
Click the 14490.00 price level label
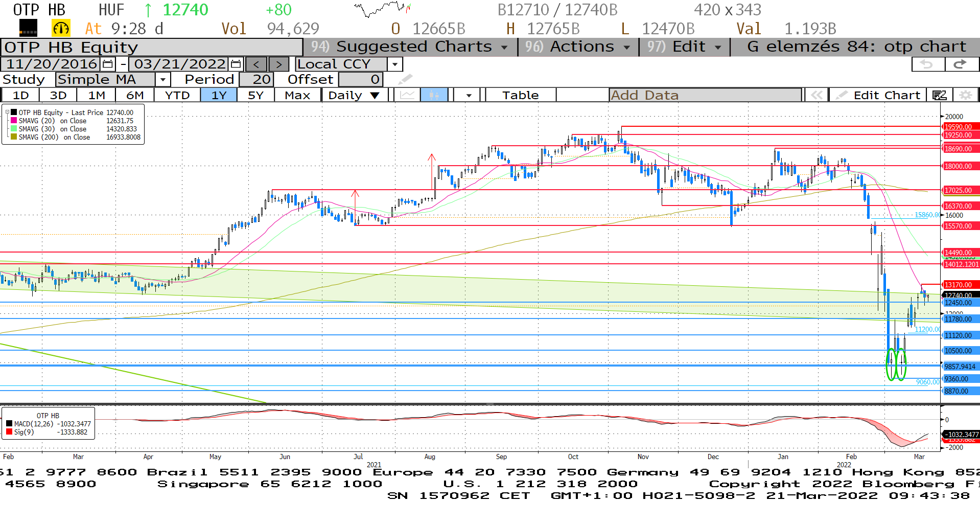pyautogui.click(x=960, y=253)
